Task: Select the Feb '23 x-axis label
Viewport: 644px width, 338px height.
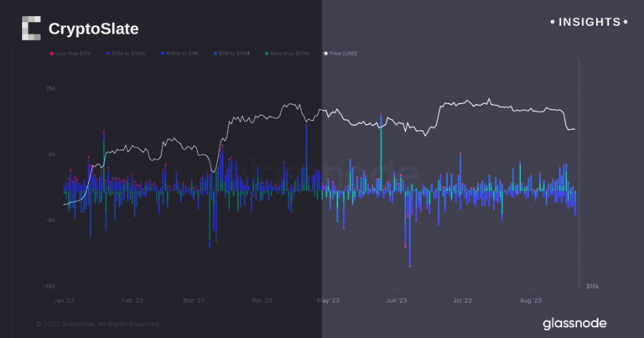Action: pyautogui.click(x=132, y=299)
